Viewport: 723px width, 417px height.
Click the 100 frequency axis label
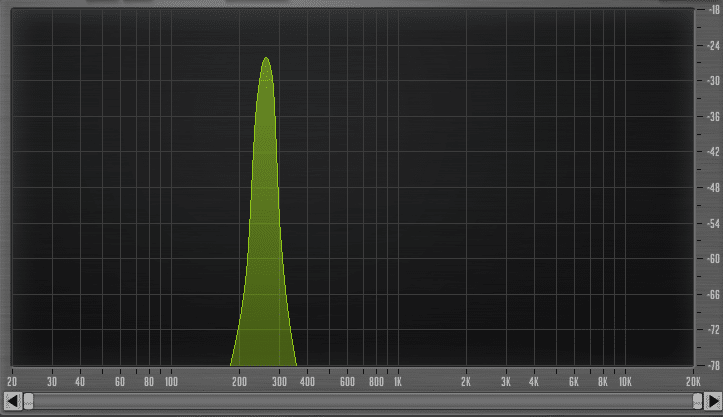(171, 381)
